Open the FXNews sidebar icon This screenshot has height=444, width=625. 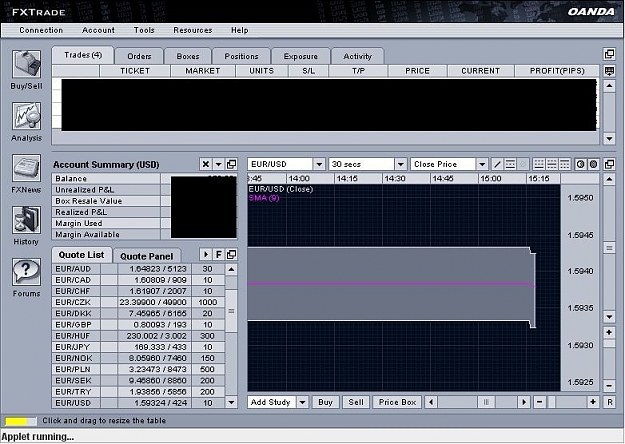26,168
